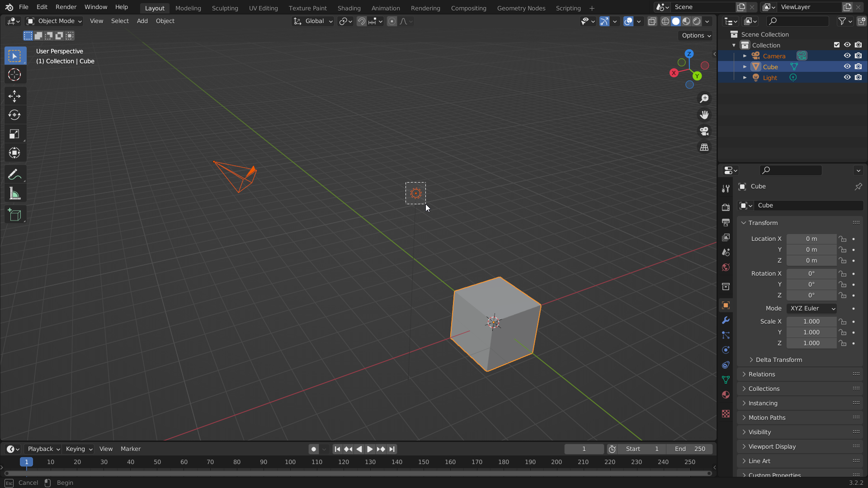Choose the Add Cube tool
The width and height of the screenshot is (868, 488).
click(x=14, y=215)
